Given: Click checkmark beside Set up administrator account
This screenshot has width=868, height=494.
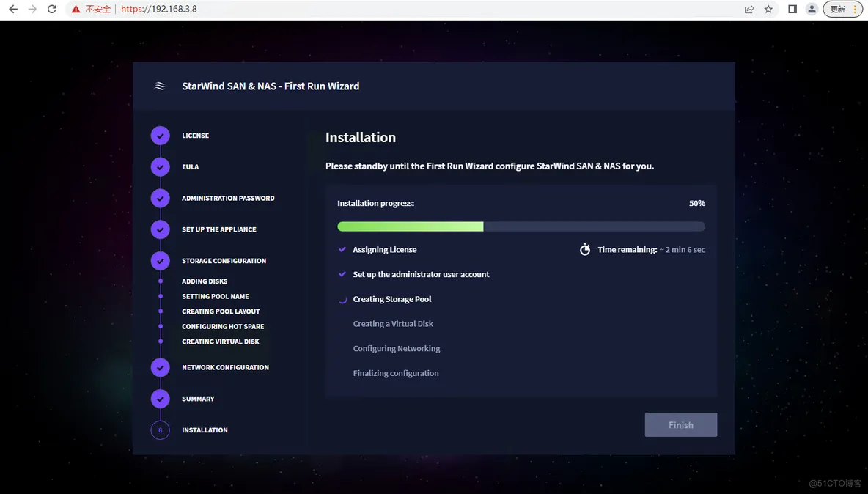Looking at the screenshot, I should [342, 274].
